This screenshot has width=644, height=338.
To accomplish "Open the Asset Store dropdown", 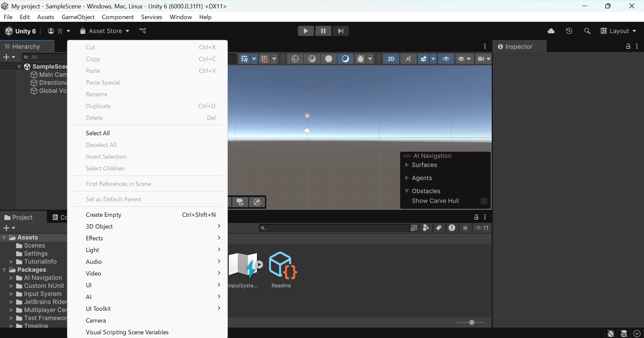I will [x=105, y=31].
